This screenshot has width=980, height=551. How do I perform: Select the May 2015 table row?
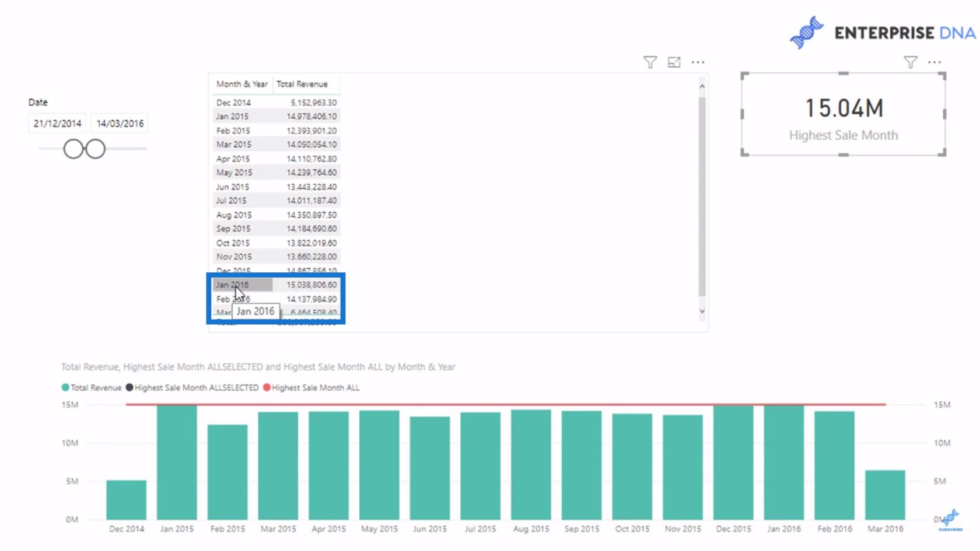[276, 173]
